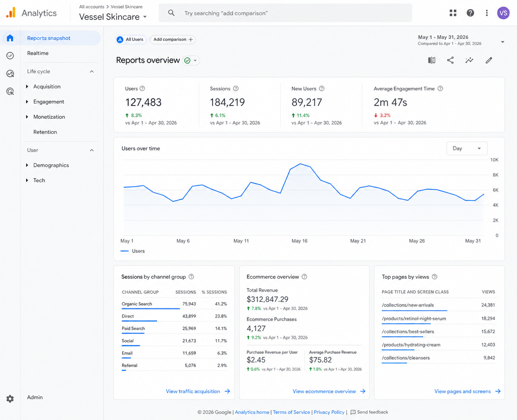Click the VIEWS column header
Viewport: 517px width, 420px height.
[x=488, y=292]
